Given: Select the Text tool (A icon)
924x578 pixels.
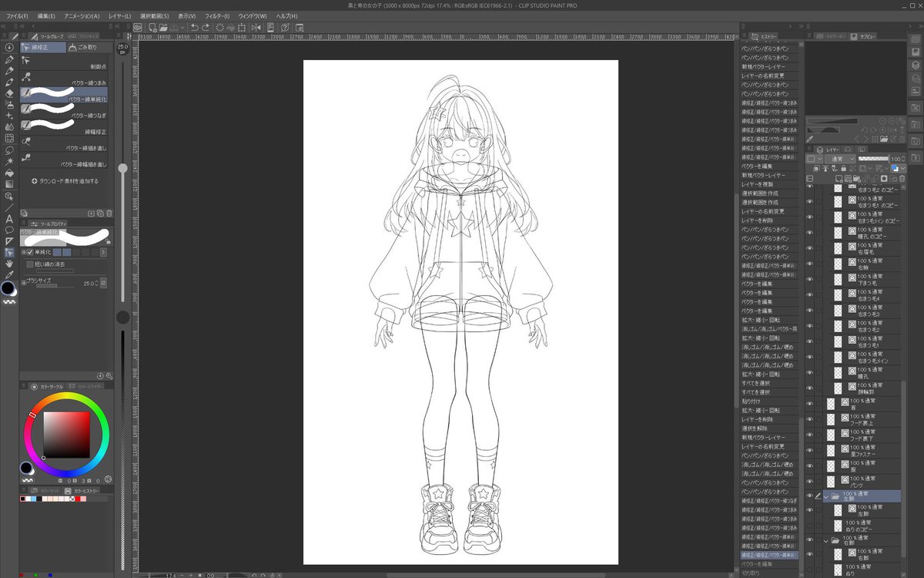Looking at the screenshot, I should (x=9, y=220).
